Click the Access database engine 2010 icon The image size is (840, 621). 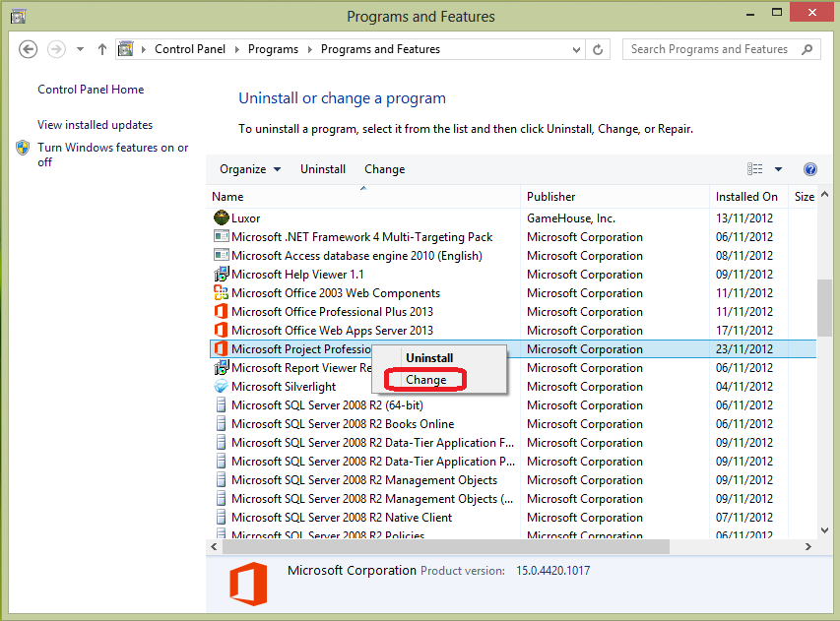point(221,255)
